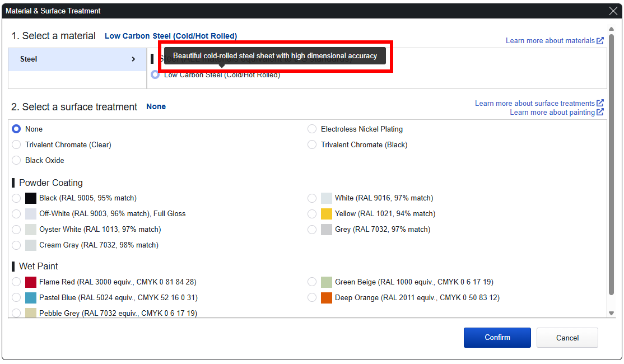The height and width of the screenshot is (364, 624).
Task: Click the Cancel button
Action: [x=567, y=338]
